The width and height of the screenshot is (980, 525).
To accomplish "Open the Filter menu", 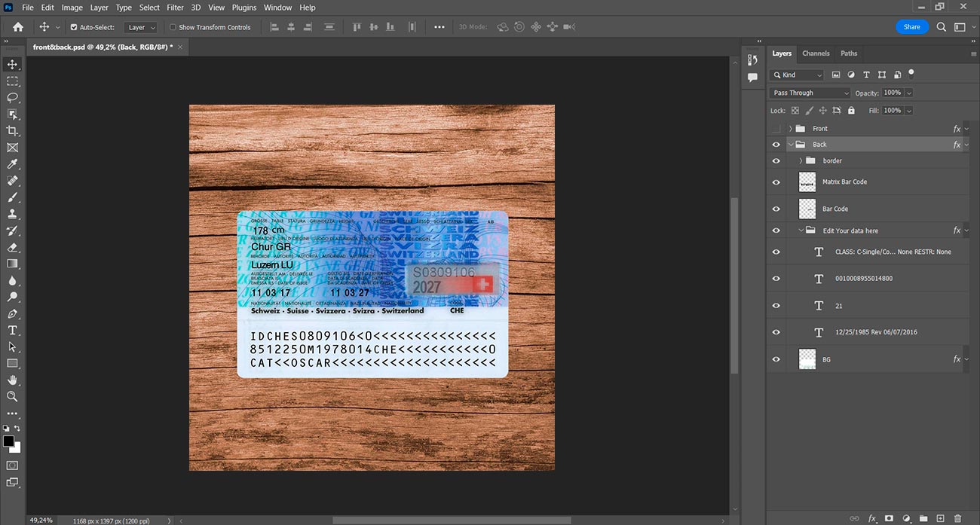I will coord(175,8).
